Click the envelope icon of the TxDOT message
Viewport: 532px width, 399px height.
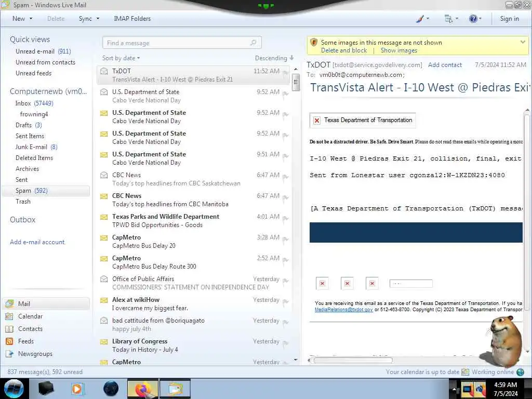click(x=104, y=71)
